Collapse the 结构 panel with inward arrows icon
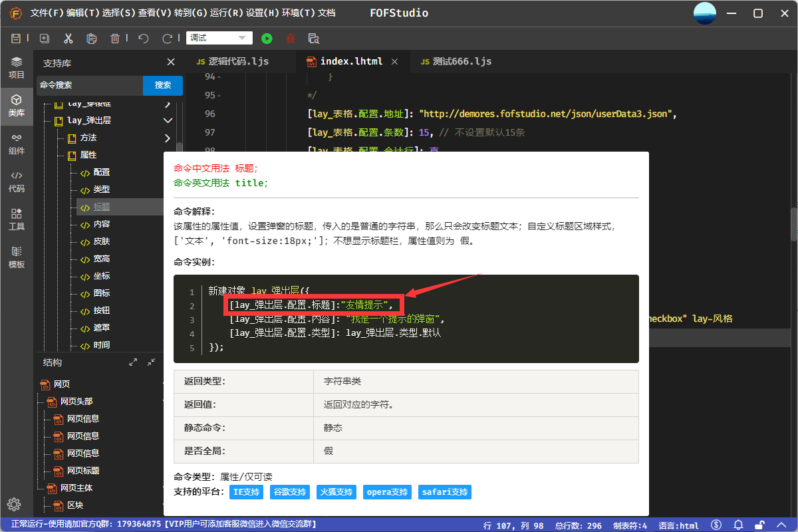Image resolution: width=798 pixels, height=532 pixels. pos(151,362)
